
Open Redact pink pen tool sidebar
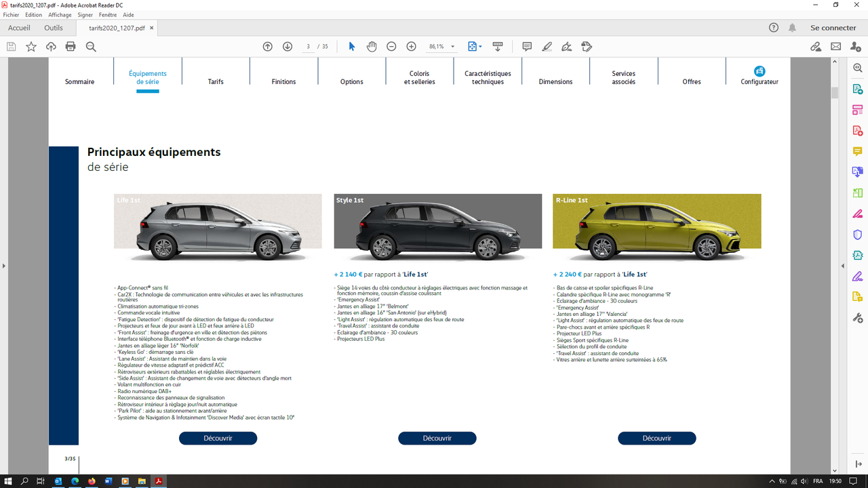tap(858, 213)
